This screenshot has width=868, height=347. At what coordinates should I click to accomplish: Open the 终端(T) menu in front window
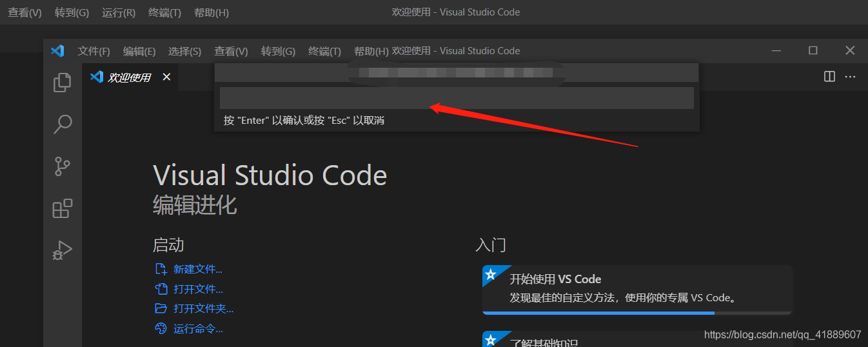pyautogui.click(x=324, y=51)
